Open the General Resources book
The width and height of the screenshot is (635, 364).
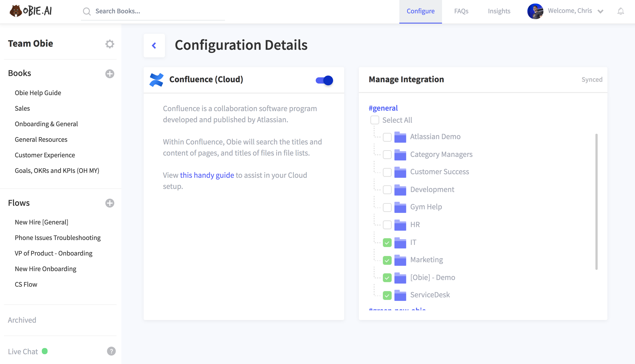pos(41,139)
